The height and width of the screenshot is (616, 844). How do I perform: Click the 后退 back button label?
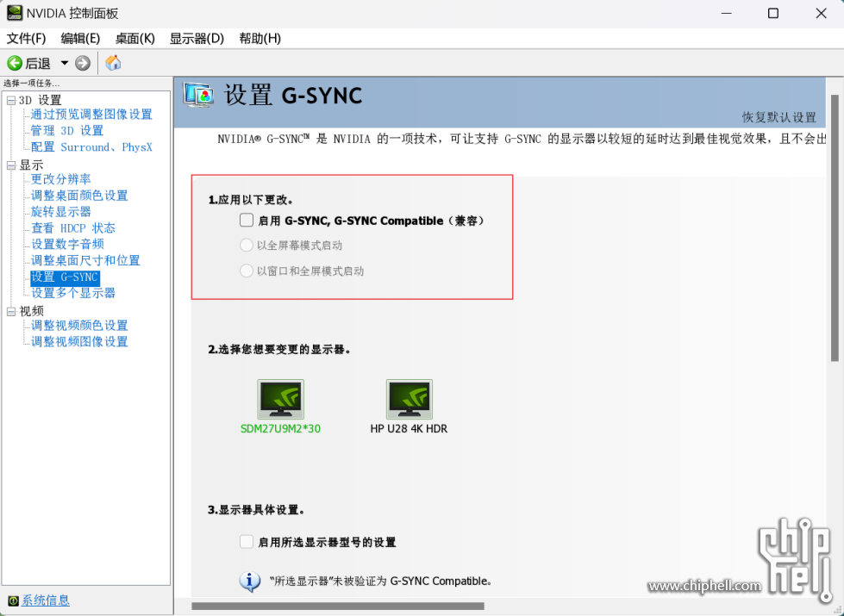pos(38,64)
